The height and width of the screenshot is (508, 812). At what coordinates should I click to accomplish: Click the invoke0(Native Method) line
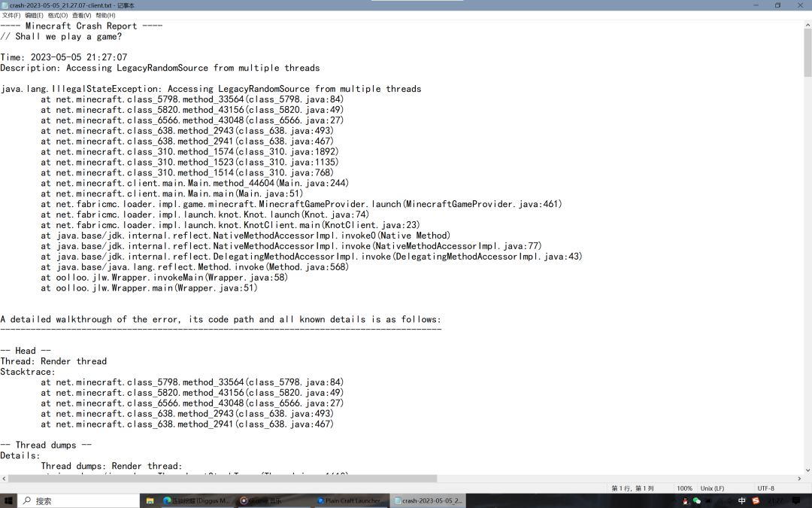245,236
